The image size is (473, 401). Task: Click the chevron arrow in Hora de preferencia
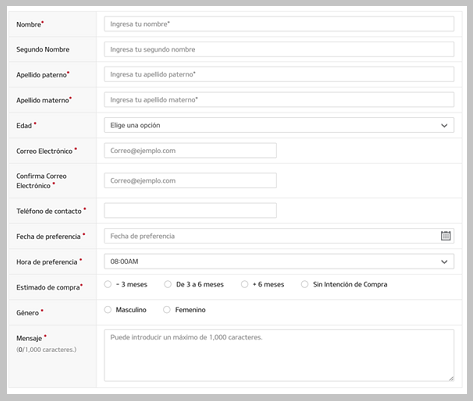coord(444,262)
